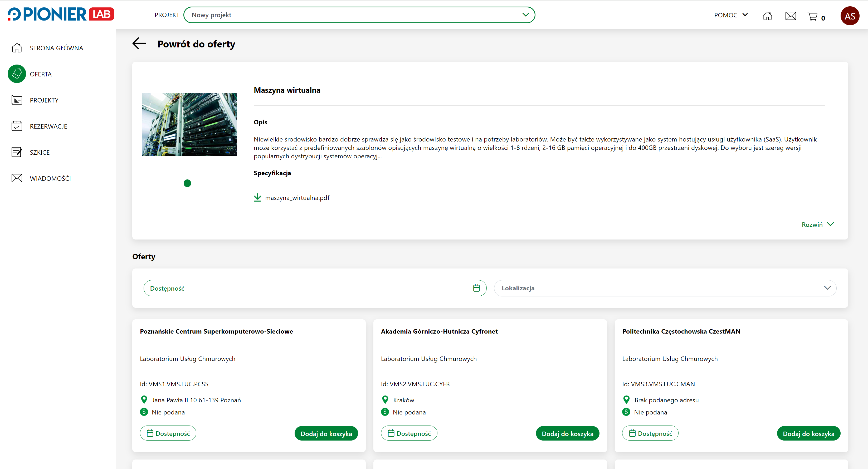Click the back arrow icon
This screenshot has height=469, width=868.
coord(139,43)
